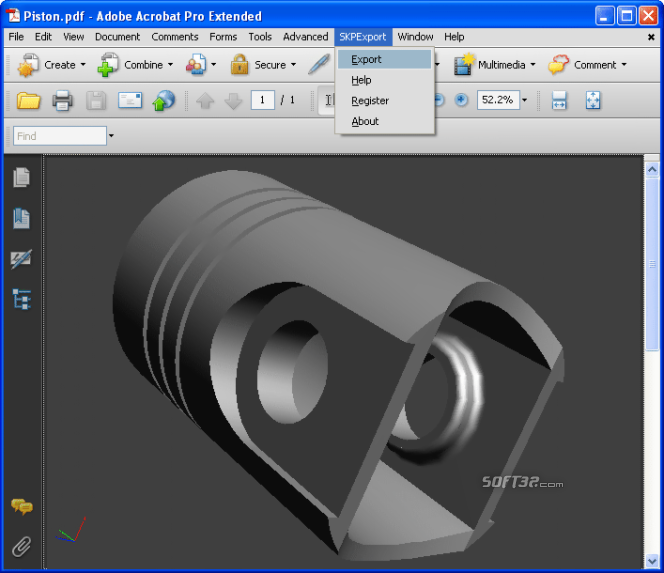664x573 pixels.
Task: Click the Multimedia button label
Action: (x=501, y=65)
